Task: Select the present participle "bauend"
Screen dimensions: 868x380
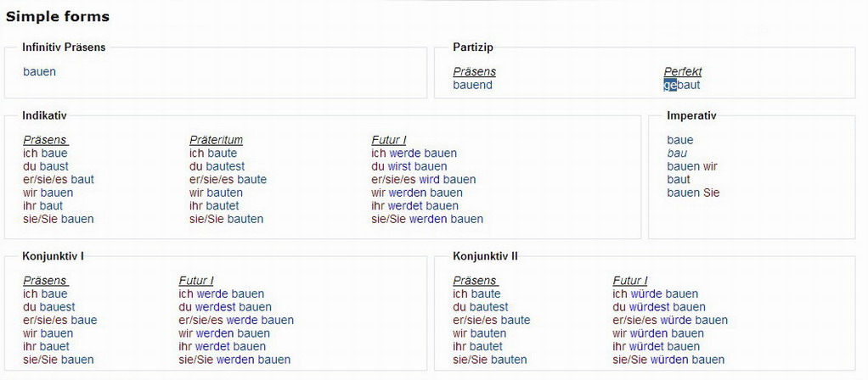Action: click(472, 85)
